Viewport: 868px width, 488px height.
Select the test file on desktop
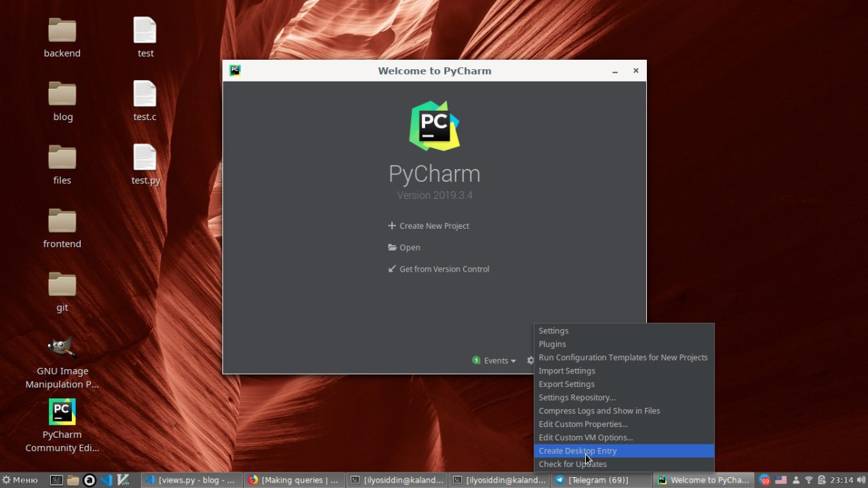[x=145, y=37]
